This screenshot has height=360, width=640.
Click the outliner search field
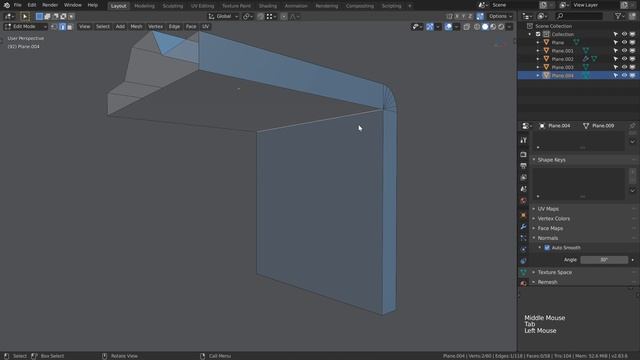coord(579,16)
